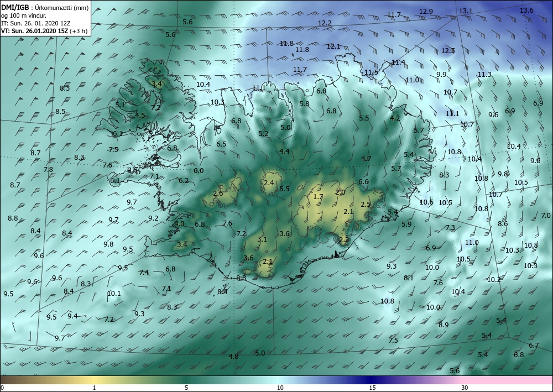Click the 4.5 value in the Westfjords
The height and width of the screenshot is (392, 553).
click(140, 115)
